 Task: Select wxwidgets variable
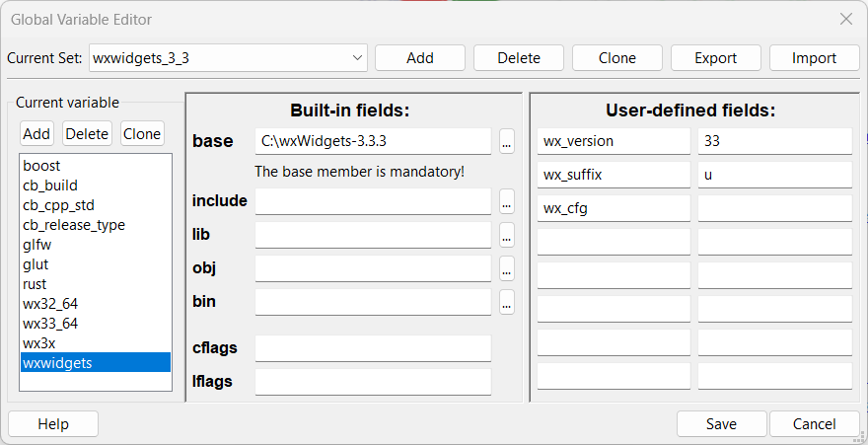[x=96, y=362]
